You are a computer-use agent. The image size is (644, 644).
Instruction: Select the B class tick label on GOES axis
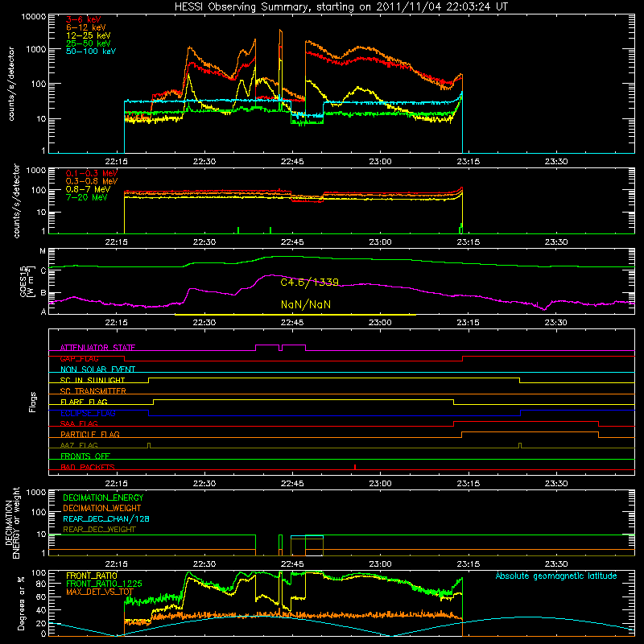click(x=43, y=293)
